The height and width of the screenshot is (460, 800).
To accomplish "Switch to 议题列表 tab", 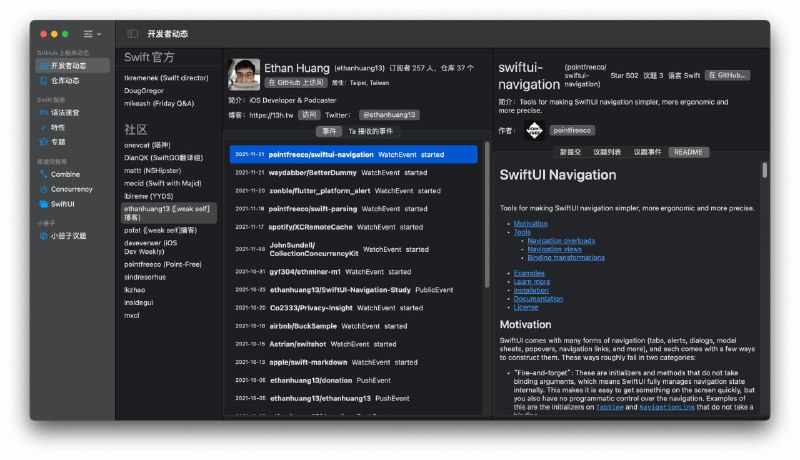I will [607, 152].
